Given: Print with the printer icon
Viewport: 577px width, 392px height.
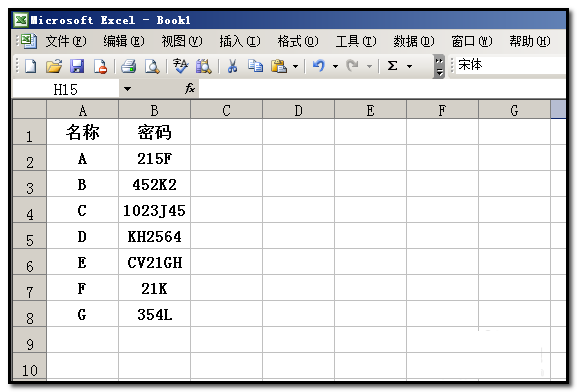Looking at the screenshot, I should click(x=128, y=67).
